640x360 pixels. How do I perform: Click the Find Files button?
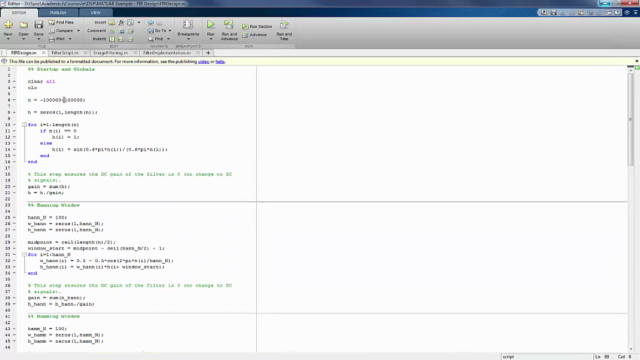[61, 22]
